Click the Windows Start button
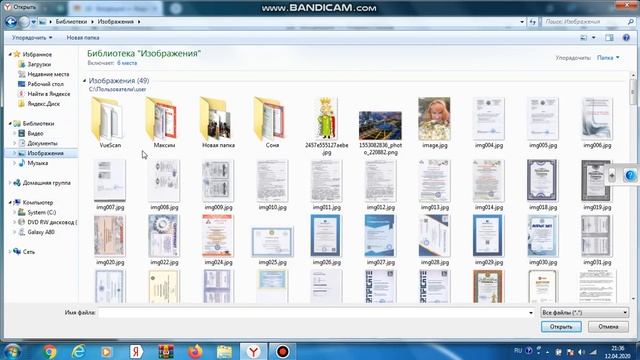The height and width of the screenshot is (360, 640). 12,351
